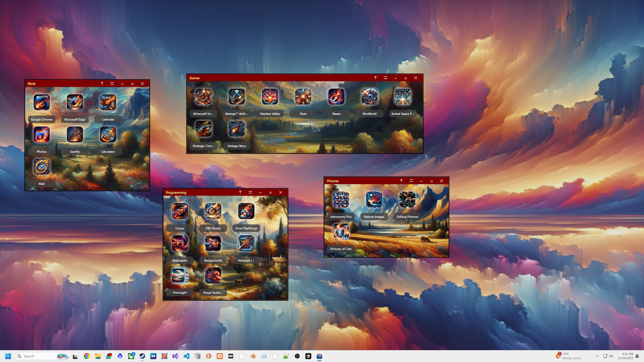Launch Cursor in the Programming window

point(179,211)
